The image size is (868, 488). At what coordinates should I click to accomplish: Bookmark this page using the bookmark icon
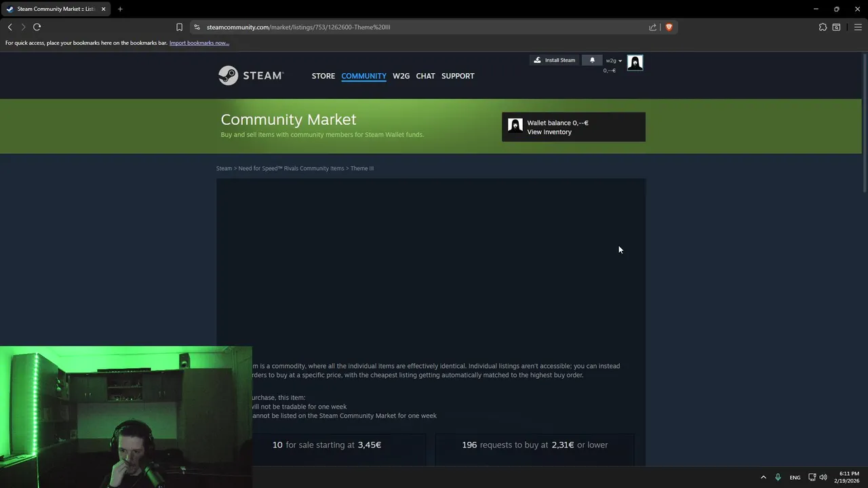[179, 27]
